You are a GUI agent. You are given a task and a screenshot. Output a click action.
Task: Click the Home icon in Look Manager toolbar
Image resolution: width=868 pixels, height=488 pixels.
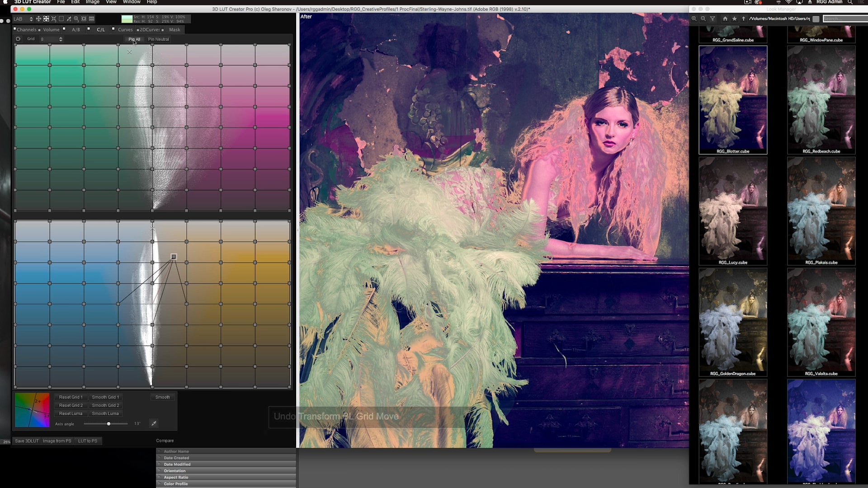click(725, 19)
